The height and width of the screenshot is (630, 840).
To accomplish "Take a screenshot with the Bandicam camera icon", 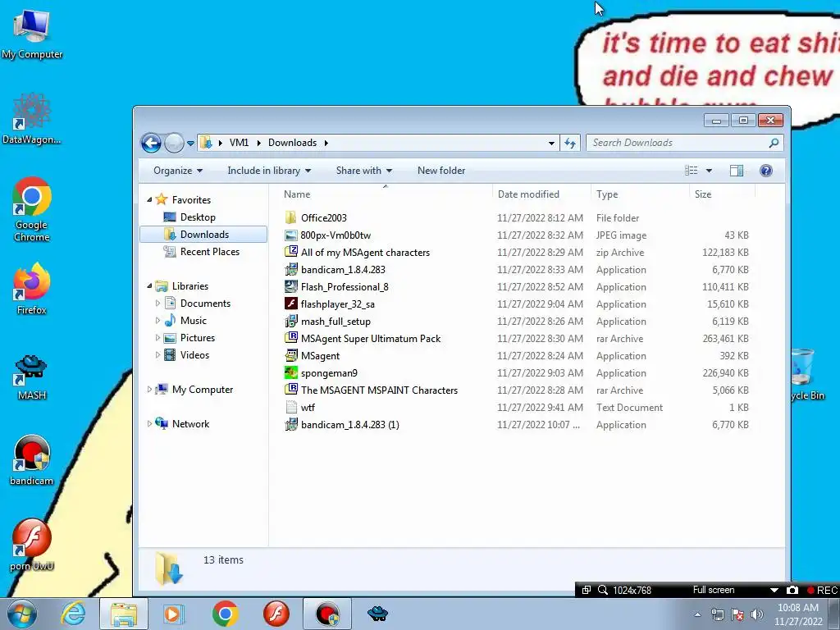I will (x=792, y=590).
